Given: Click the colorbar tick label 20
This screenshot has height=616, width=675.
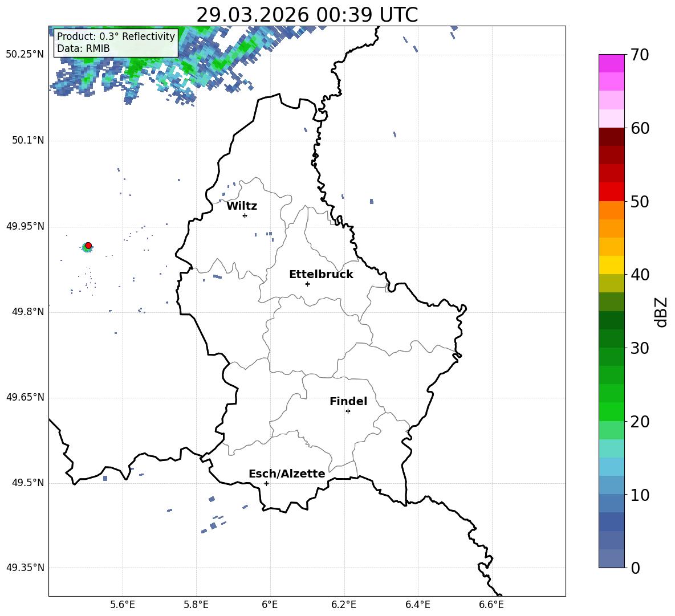Looking at the screenshot, I should [640, 422].
